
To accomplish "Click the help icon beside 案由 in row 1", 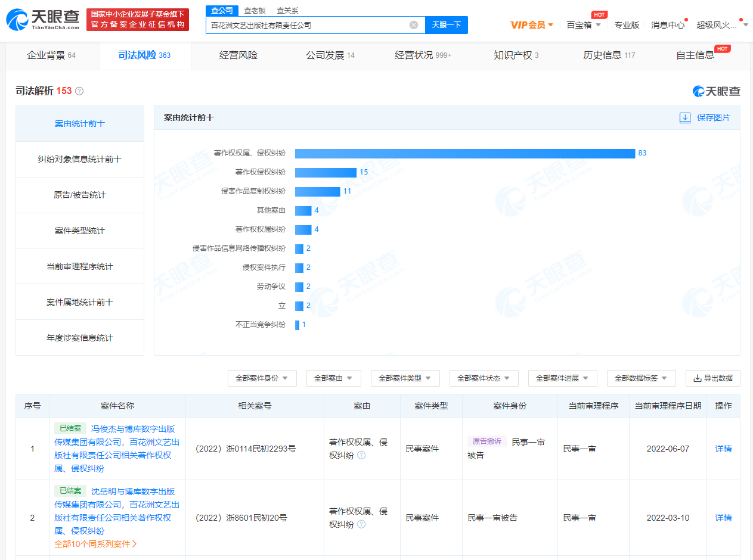I will [361, 455].
